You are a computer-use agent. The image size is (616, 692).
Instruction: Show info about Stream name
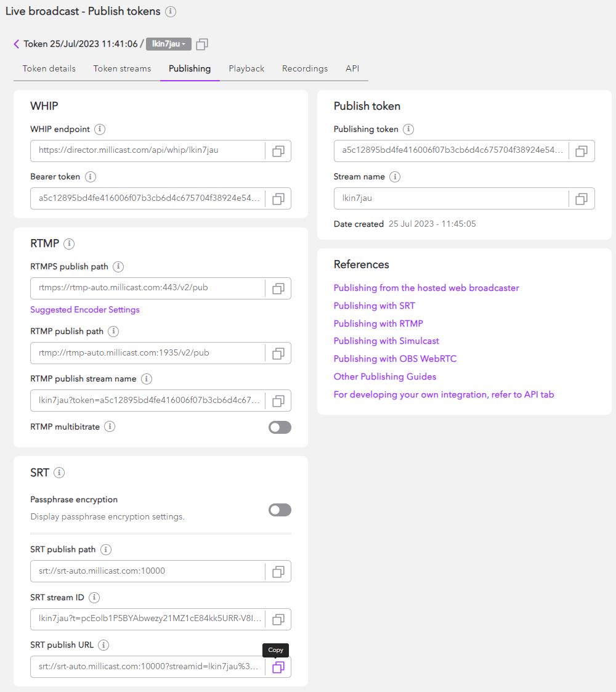(394, 176)
